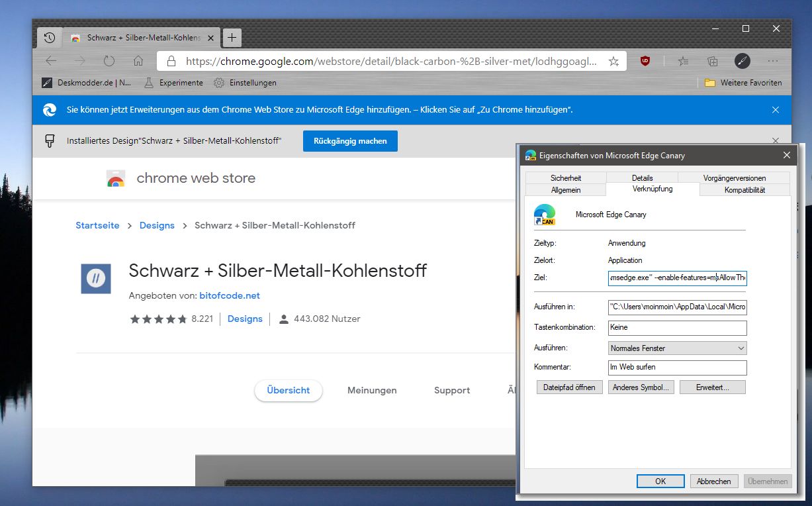Click the Tastenkombination field
Screen dimensions: 812x506
[678, 327]
